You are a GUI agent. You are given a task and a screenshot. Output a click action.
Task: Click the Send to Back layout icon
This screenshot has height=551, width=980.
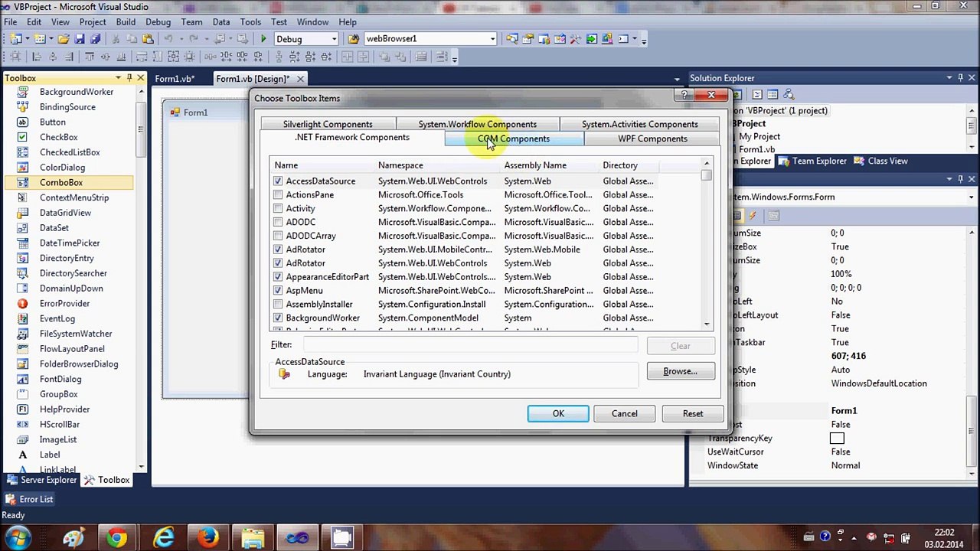(400, 57)
